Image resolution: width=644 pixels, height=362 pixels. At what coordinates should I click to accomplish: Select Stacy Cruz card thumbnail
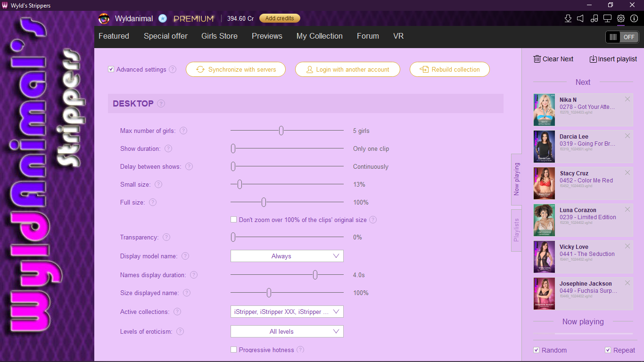[545, 183]
